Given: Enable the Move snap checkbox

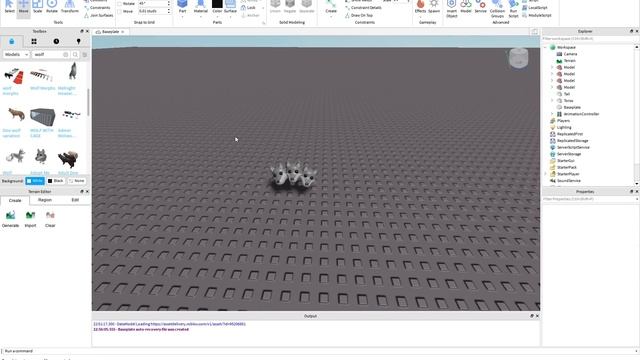Looking at the screenshot, I should pos(120,11).
